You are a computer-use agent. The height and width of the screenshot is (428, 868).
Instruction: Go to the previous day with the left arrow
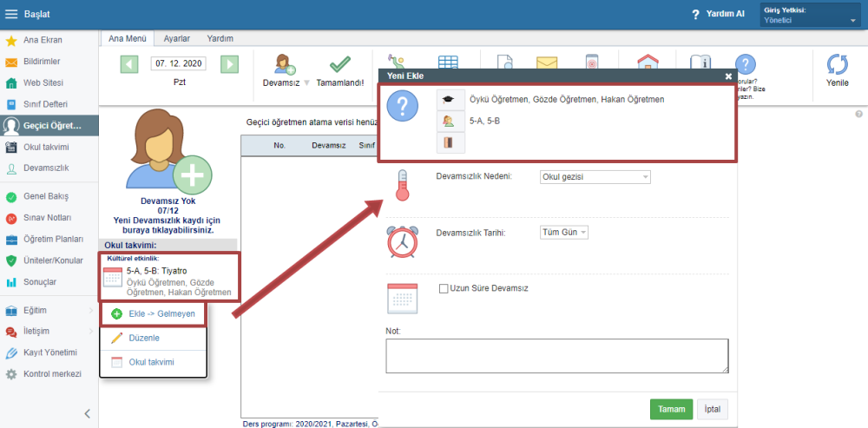(x=129, y=63)
